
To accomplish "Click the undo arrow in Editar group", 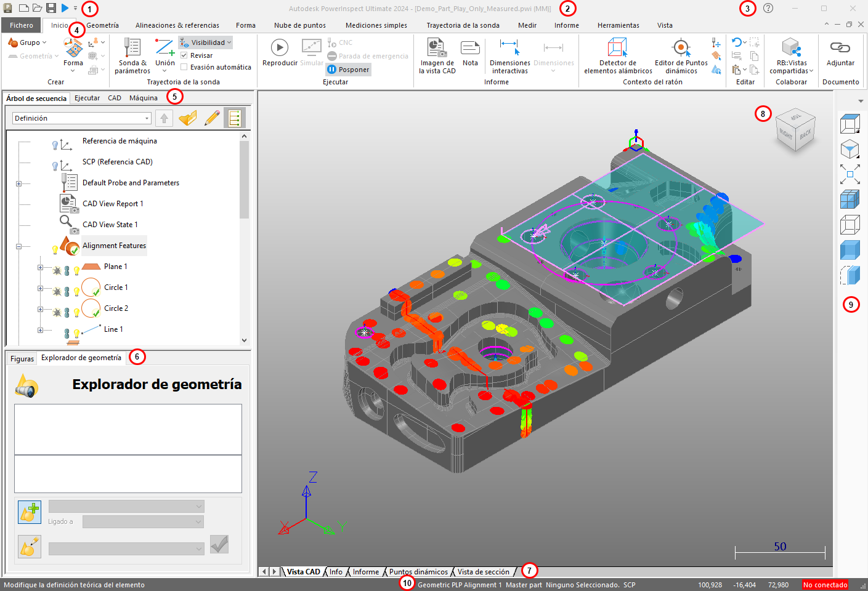I will coord(737,42).
